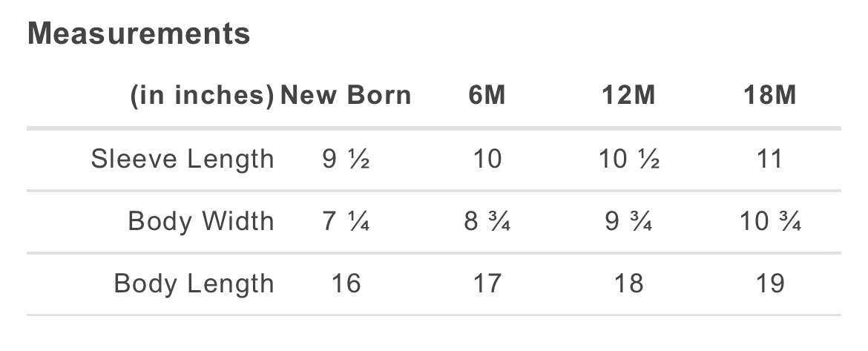The height and width of the screenshot is (351, 868).
Task: Select the 12M column header
Action: [x=629, y=95]
